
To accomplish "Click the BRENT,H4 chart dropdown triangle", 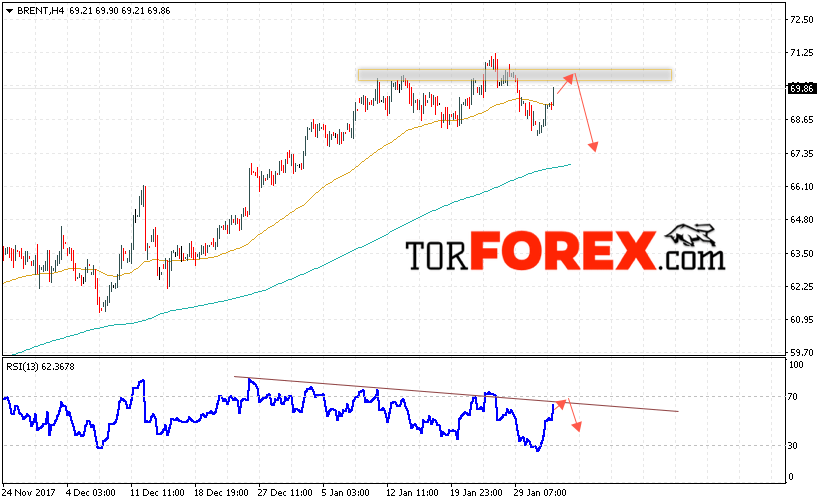I will pyautogui.click(x=9, y=11).
